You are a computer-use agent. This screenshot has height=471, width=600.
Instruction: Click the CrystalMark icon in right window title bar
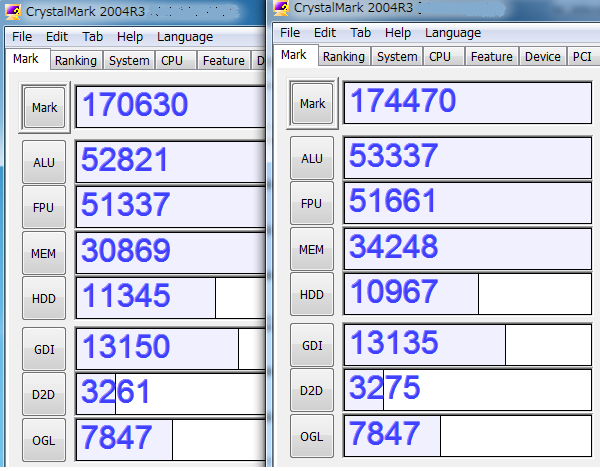(x=281, y=8)
